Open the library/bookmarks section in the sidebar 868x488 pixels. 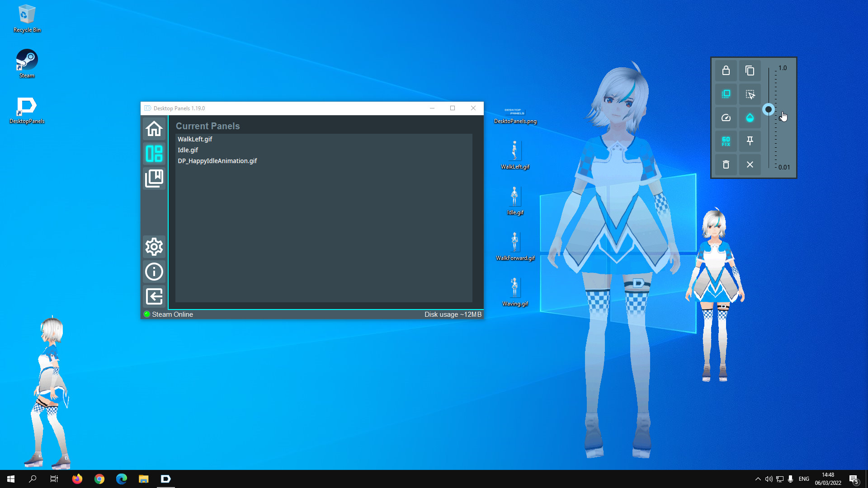(x=154, y=178)
